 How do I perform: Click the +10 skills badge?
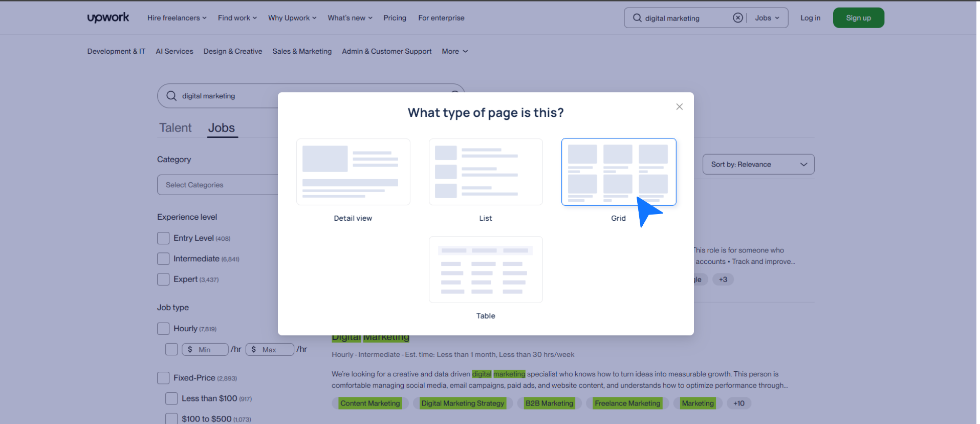point(738,404)
